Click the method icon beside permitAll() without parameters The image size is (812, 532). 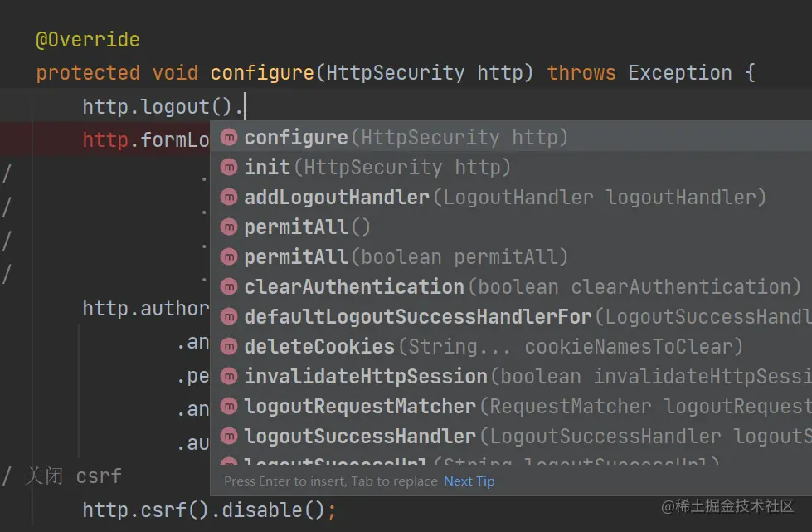point(228,227)
